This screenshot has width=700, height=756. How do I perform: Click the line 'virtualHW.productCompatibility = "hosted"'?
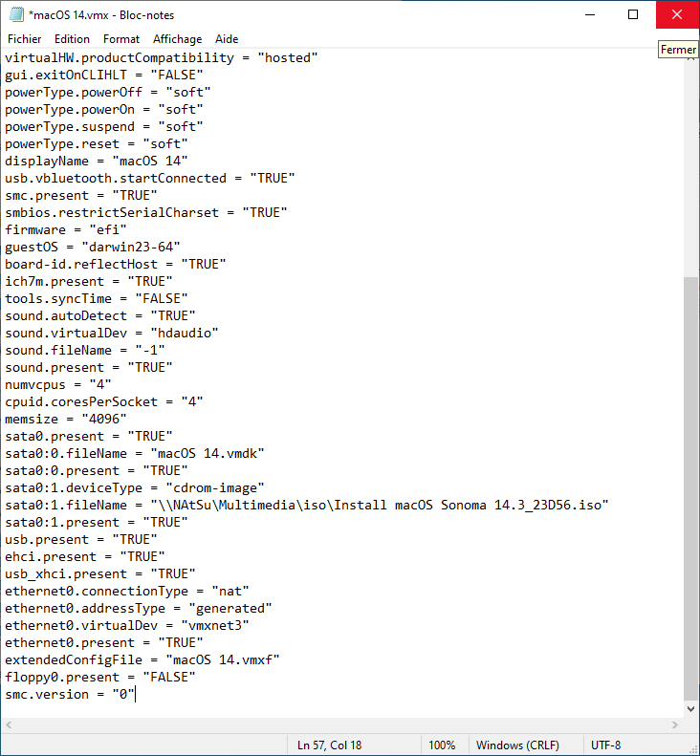(x=161, y=57)
